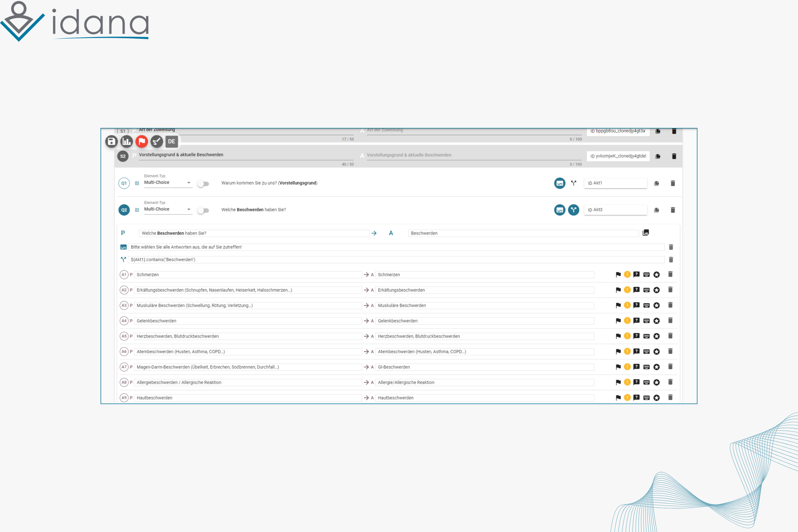Toggle the switch beside Q1 Multi-Choice
The image size is (798, 532).
(x=203, y=184)
